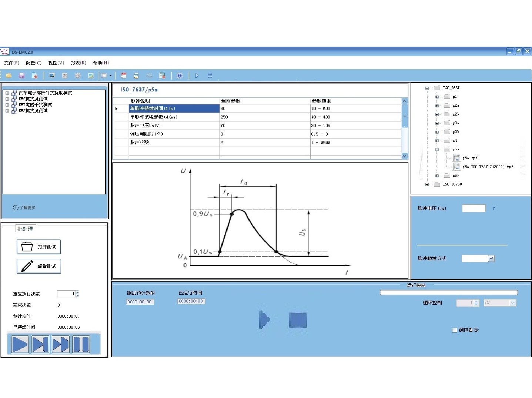Image resolution: width=532 pixels, height=398 pixels.
Task: Click the 编辑测试 button
Action: (x=39, y=266)
